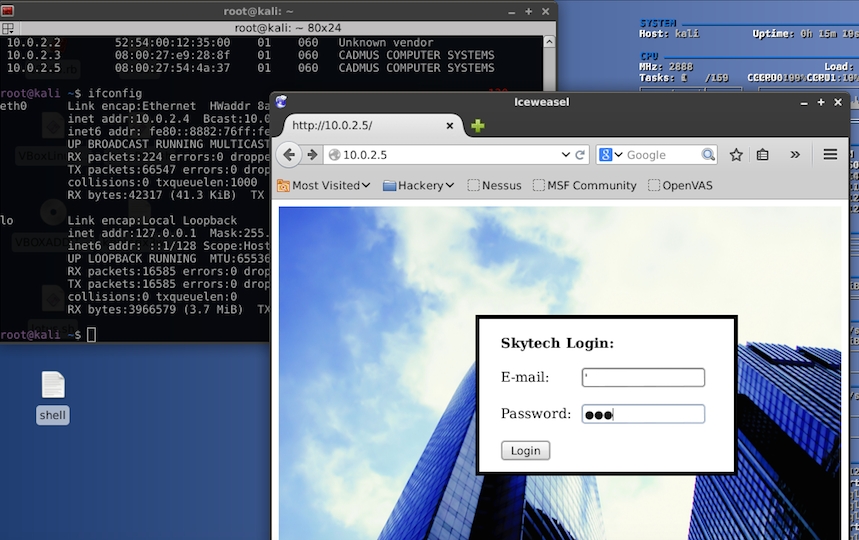Click the Login button
This screenshot has width=859, height=540.
(525, 451)
